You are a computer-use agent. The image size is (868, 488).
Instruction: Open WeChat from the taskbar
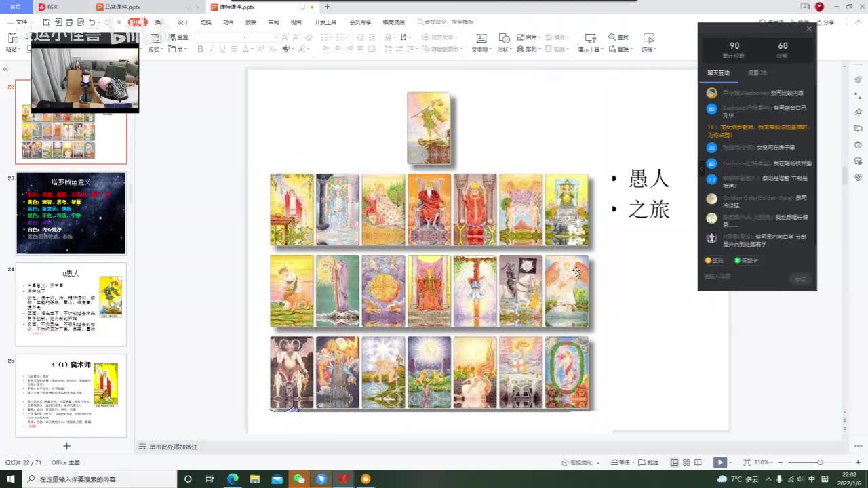tap(299, 479)
